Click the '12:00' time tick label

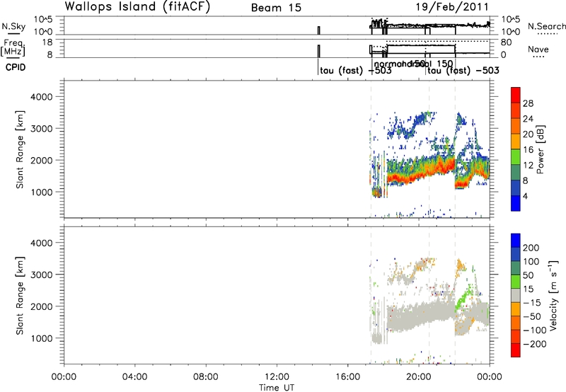point(277,377)
